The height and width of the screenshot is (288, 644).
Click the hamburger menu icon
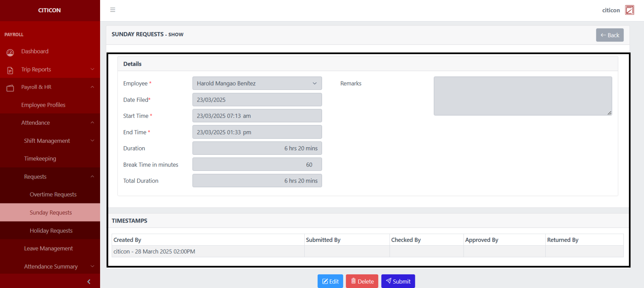[113, 10]
